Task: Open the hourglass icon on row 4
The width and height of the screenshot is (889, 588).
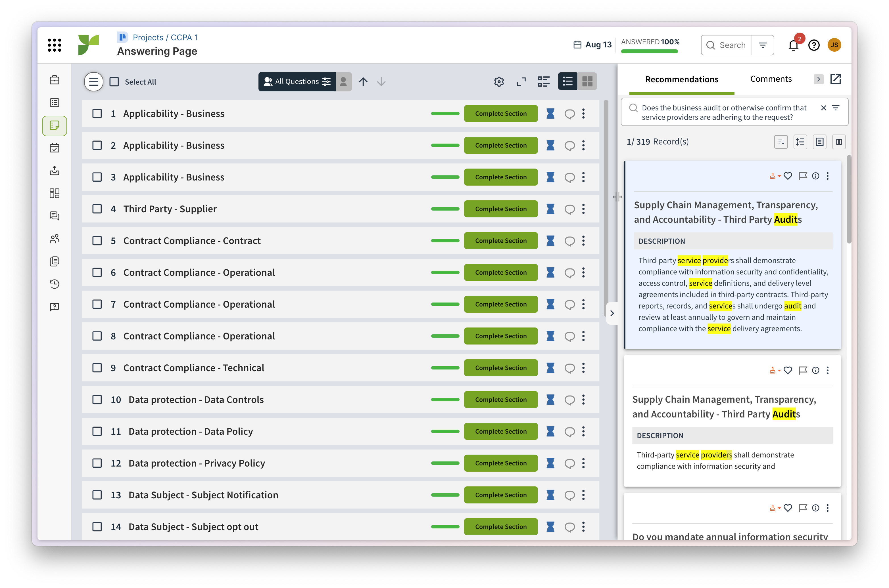Action: 550,209
